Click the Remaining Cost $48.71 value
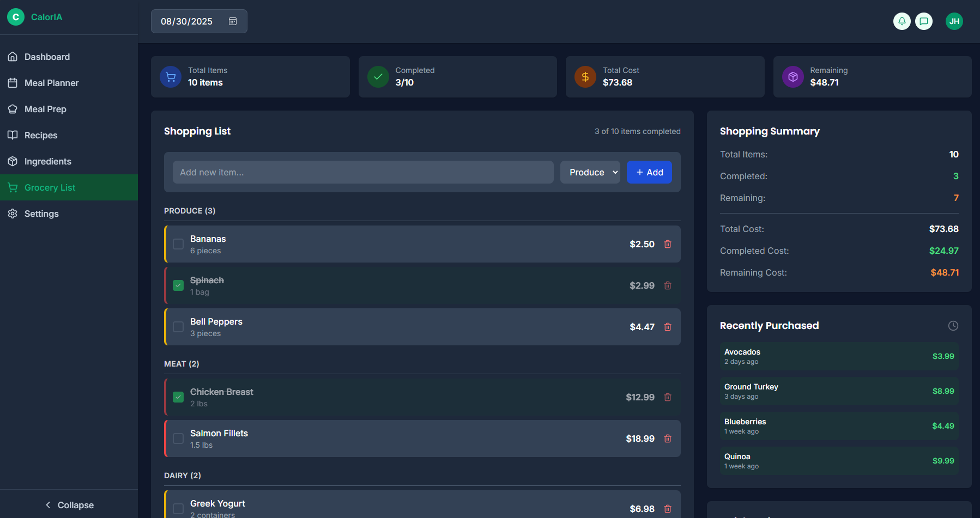Image resolution: width=980 pixels, height=518 pixels. click(x=945, y=272)
